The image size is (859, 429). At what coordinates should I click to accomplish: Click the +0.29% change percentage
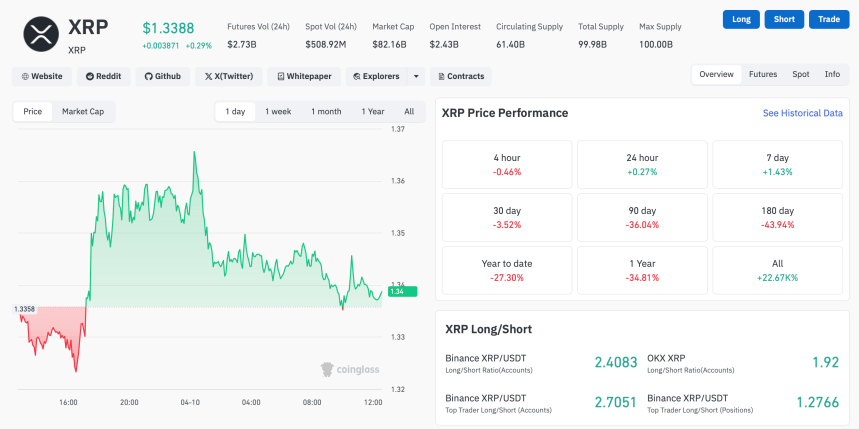tap(198, 46)
